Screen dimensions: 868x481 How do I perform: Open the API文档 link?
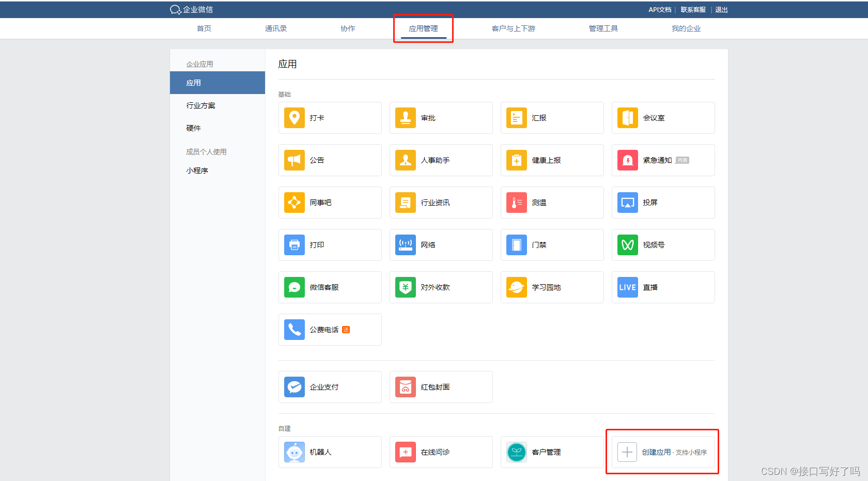(x=660, y=10)
